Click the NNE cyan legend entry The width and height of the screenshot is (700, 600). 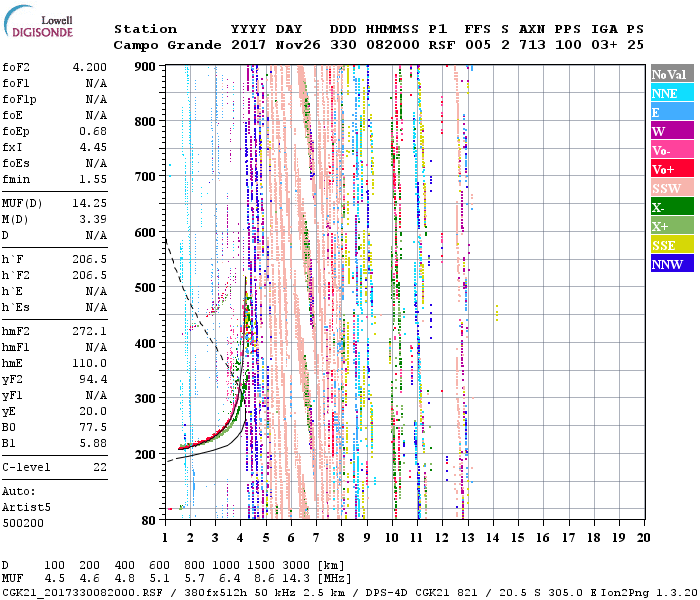[672, 93]
